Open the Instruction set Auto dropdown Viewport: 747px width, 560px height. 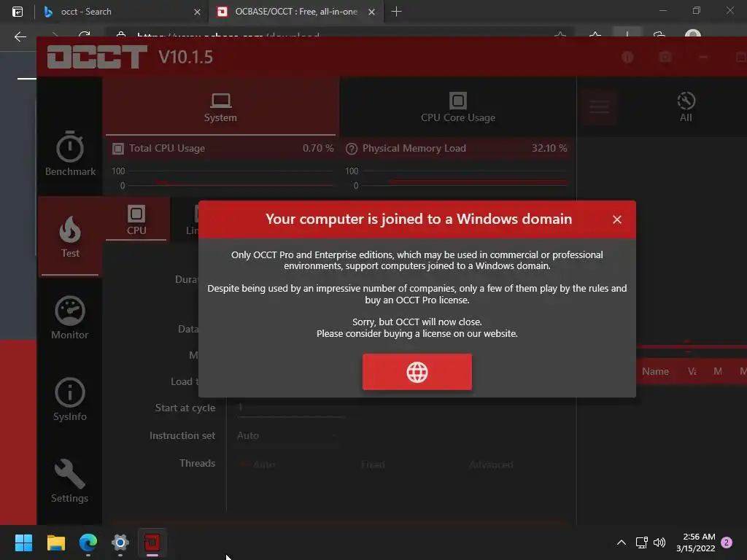tap(287, 435)
